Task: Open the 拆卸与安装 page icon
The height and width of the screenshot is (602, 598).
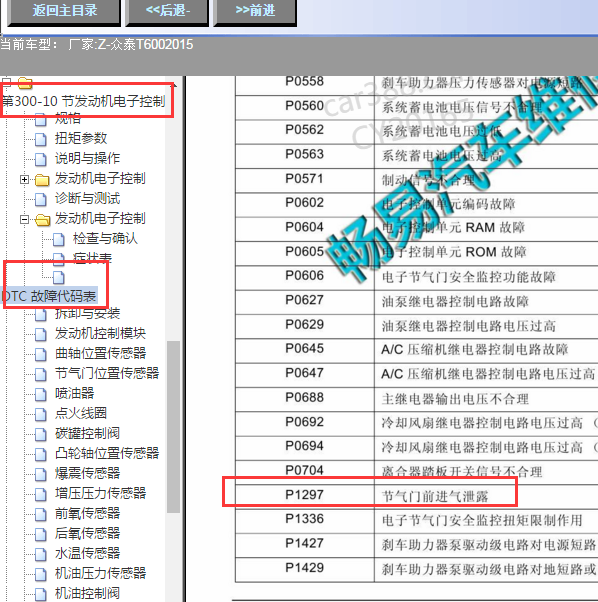Action: tap(41, 314)
